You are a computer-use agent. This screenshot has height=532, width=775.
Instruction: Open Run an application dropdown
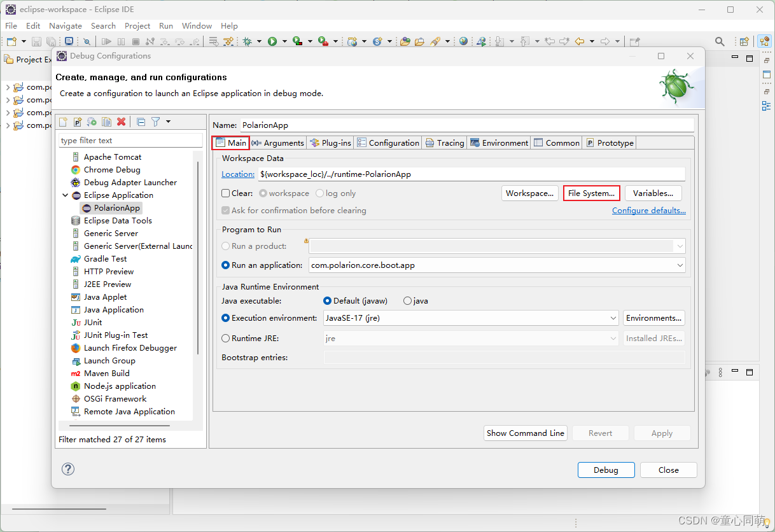(680, 265)
